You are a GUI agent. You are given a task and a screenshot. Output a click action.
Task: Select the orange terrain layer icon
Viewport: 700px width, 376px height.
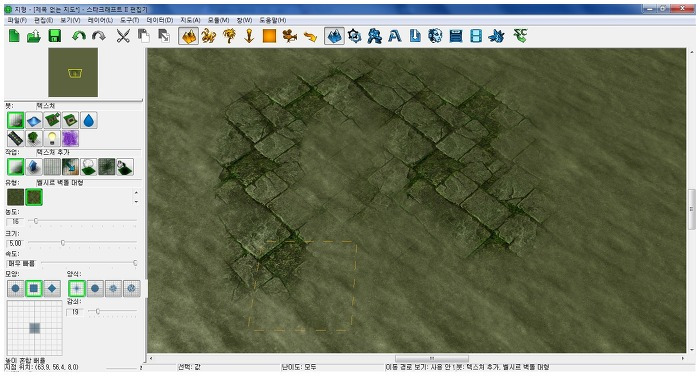coord(189,36)
